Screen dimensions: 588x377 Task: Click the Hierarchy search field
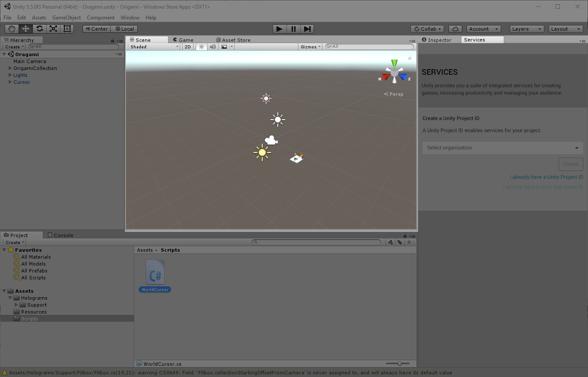[x=73, y=47]
